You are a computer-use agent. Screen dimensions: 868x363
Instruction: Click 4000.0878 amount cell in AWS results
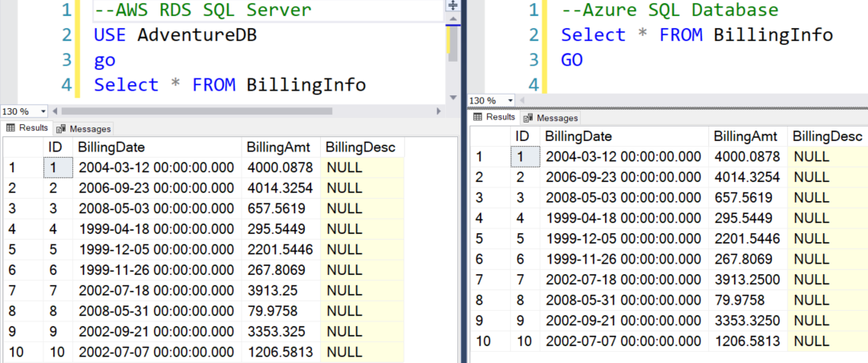[x=282, y=167]
